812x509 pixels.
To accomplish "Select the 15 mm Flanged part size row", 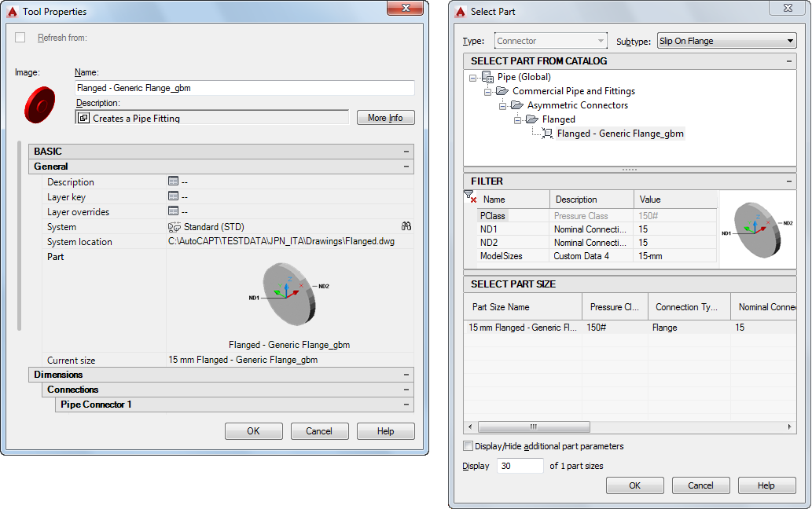I will [630, 328].
